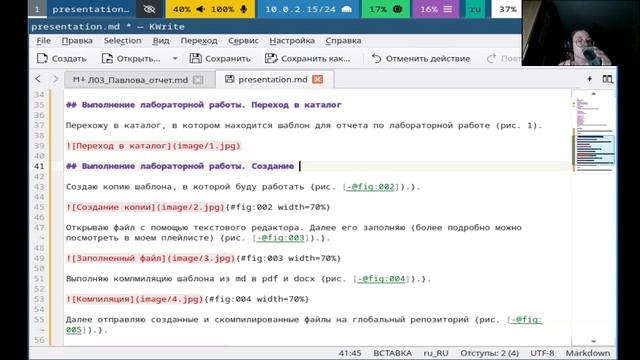Open the Справка menu

(x=343, y=41)
